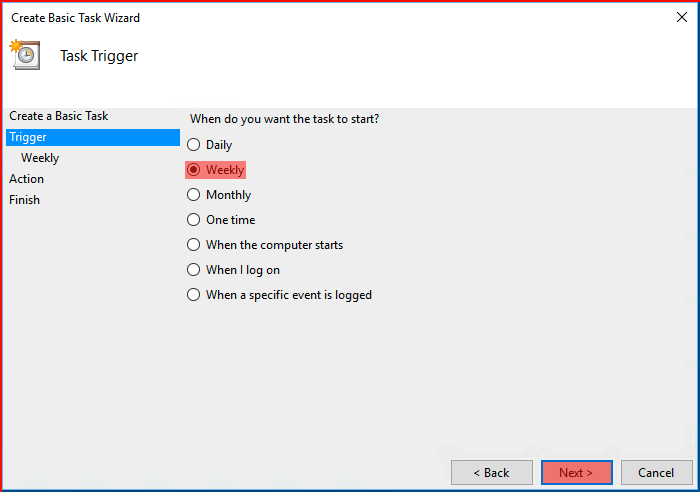The image size is (700, 492).
Task: Open Create a Basic Task step
Action: click(58, 116)
